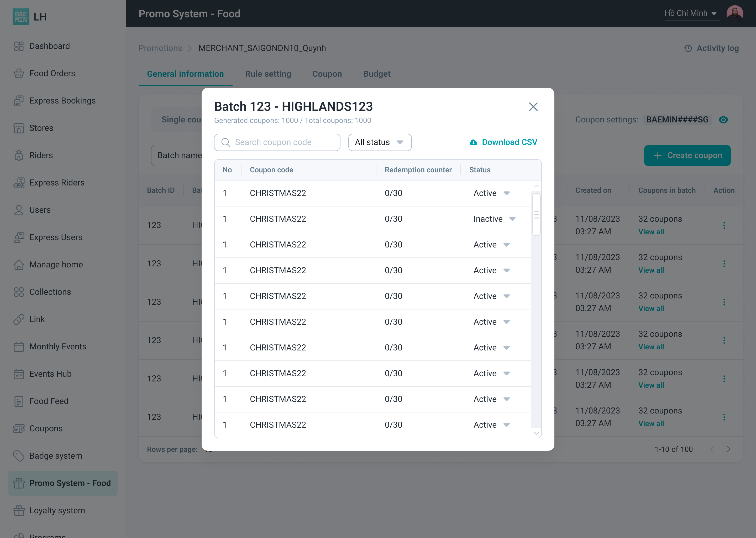
Task: Click the Stores shop icon
Action: (19, 128)
